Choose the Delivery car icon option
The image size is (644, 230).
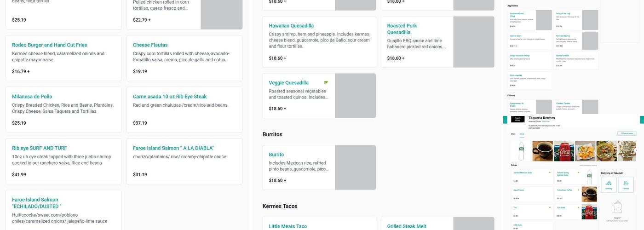[609, 184]
